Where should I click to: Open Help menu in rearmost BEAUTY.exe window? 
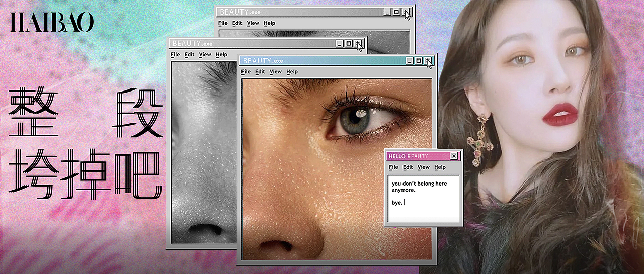[270, 23]
